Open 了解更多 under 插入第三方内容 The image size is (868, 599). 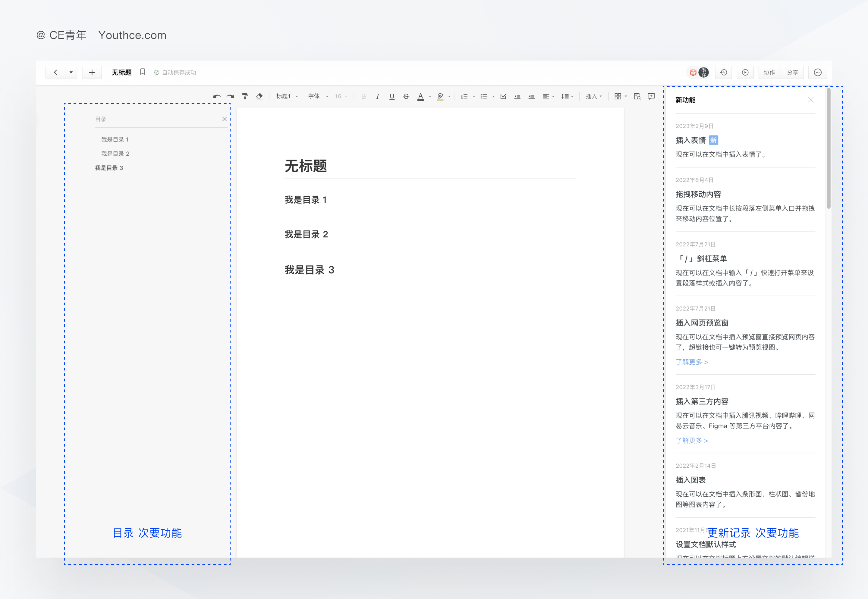click(692, 441)
